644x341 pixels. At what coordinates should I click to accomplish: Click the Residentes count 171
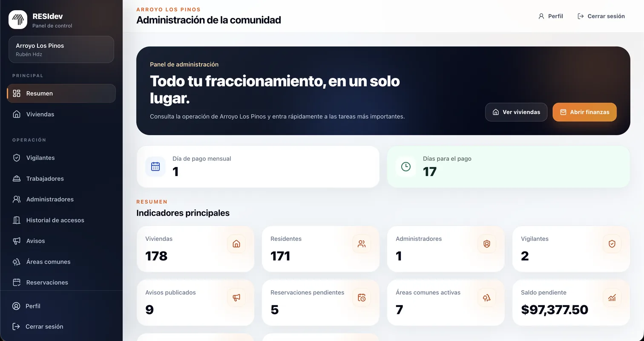280,256
